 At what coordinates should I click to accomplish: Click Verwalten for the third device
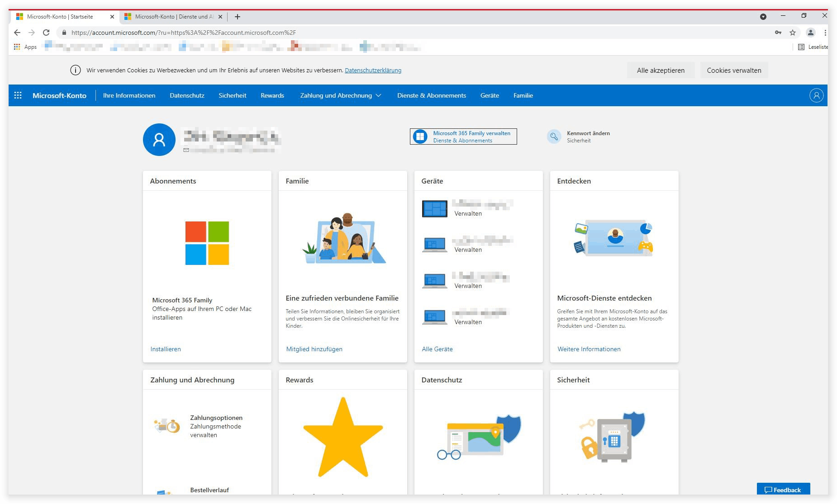(x=468, y=286)
